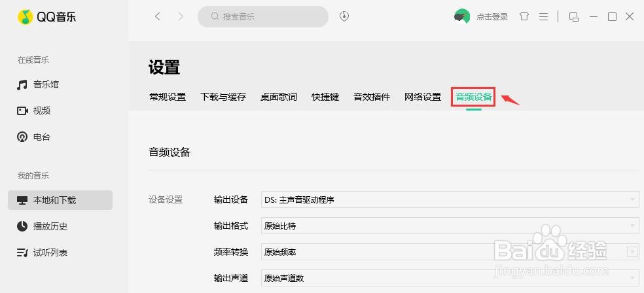Click the 音频设备 section heading
This screenshot has height=293, width=644.
point(170,152)
